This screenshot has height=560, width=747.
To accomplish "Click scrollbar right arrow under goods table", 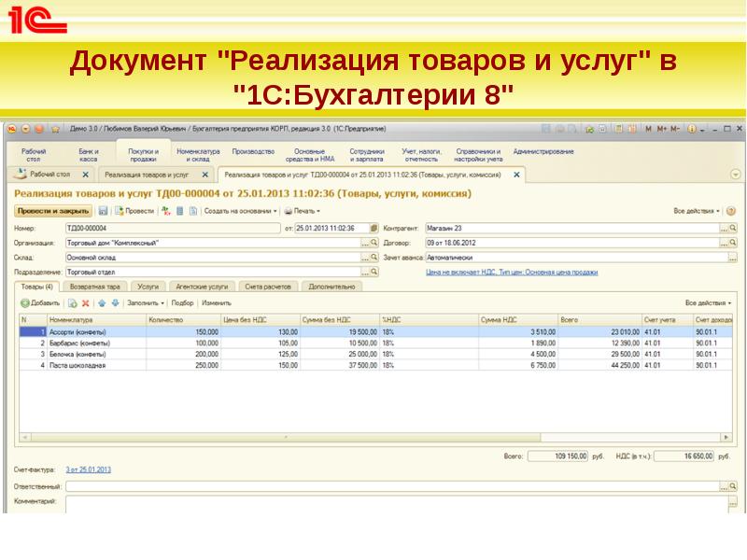I will coord(726,437).
